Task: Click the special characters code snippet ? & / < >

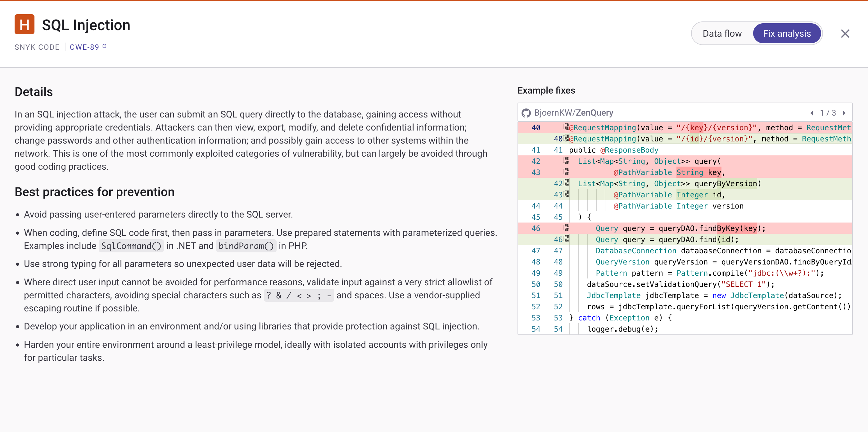Action: 299,296
